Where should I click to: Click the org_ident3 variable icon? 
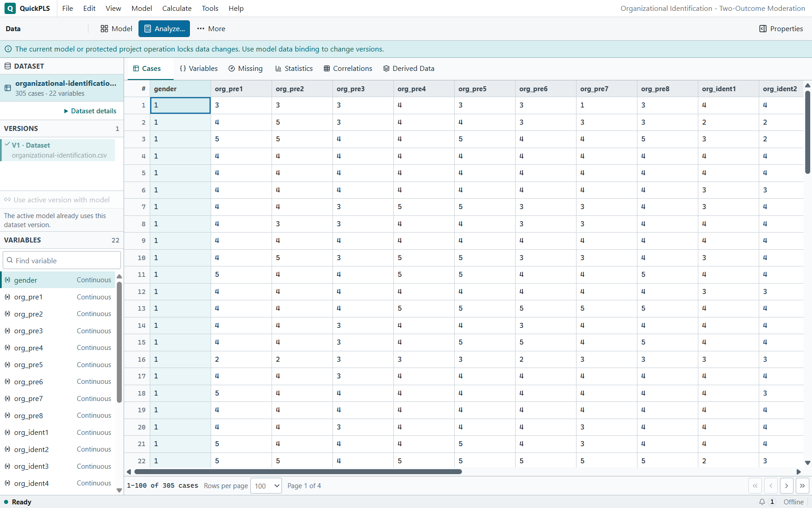click(x=8, y=466)
